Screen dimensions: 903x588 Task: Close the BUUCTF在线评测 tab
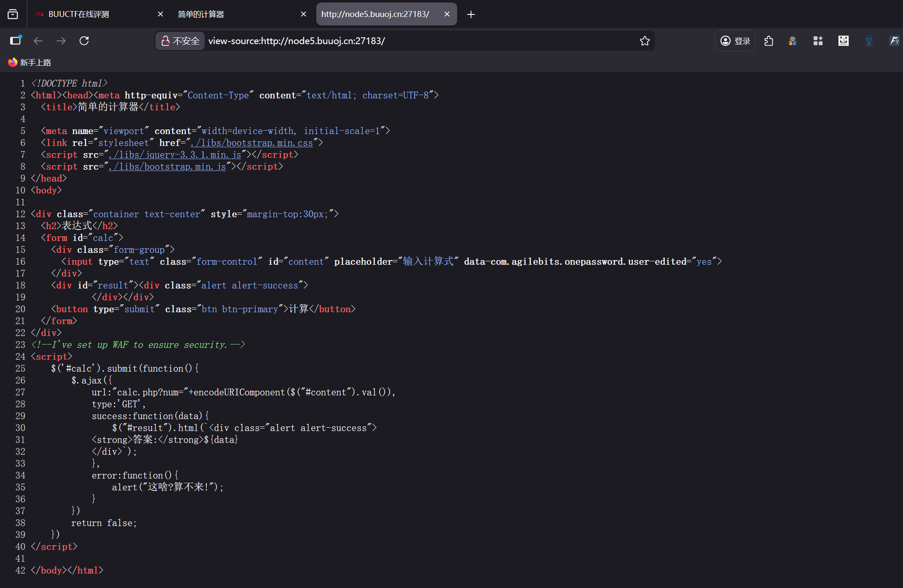[x=160, y=14]
